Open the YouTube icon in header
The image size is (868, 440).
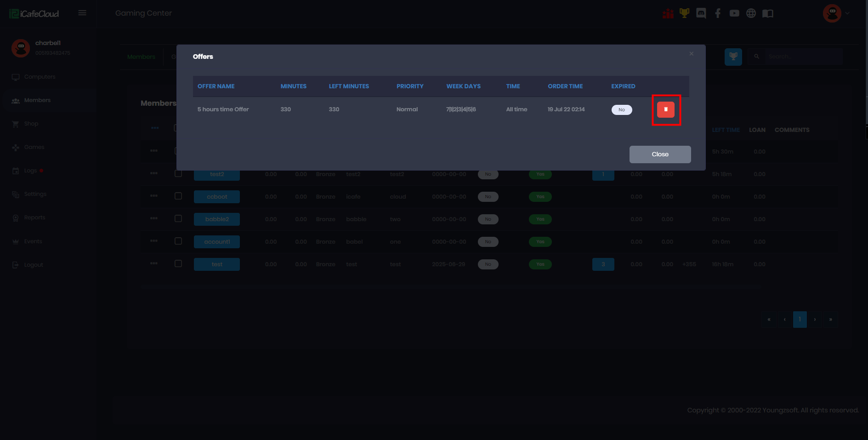coord(734,13)
